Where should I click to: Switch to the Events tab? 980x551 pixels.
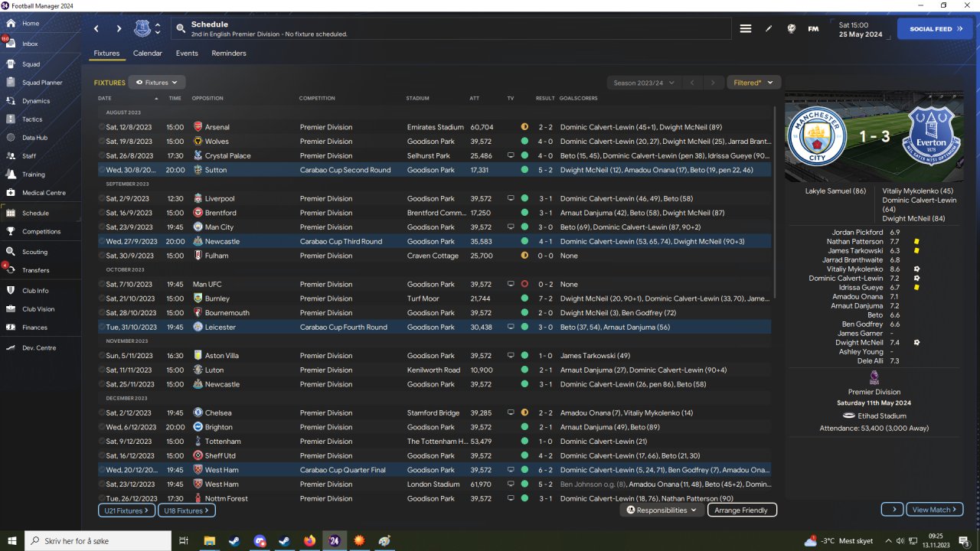187,54
